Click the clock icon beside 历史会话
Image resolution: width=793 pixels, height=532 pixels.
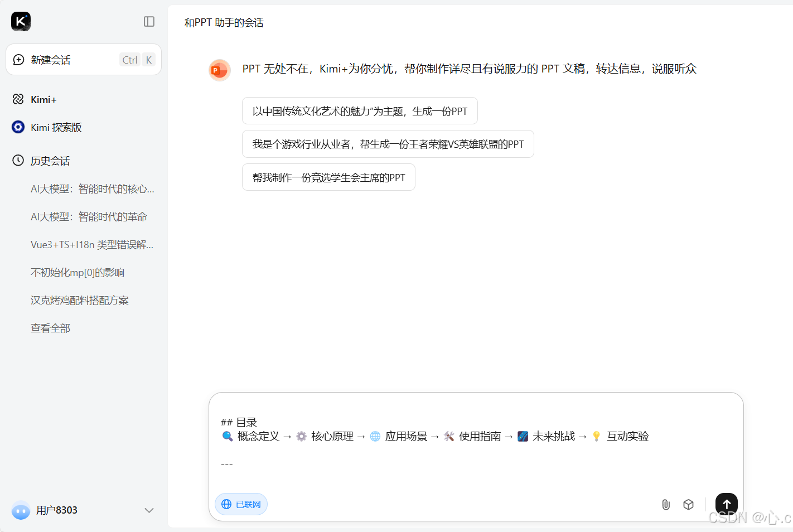pos(18,161)
